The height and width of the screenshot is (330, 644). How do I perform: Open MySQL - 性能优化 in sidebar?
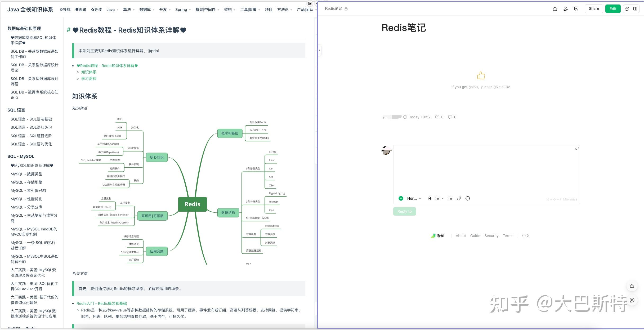point(26,199)
